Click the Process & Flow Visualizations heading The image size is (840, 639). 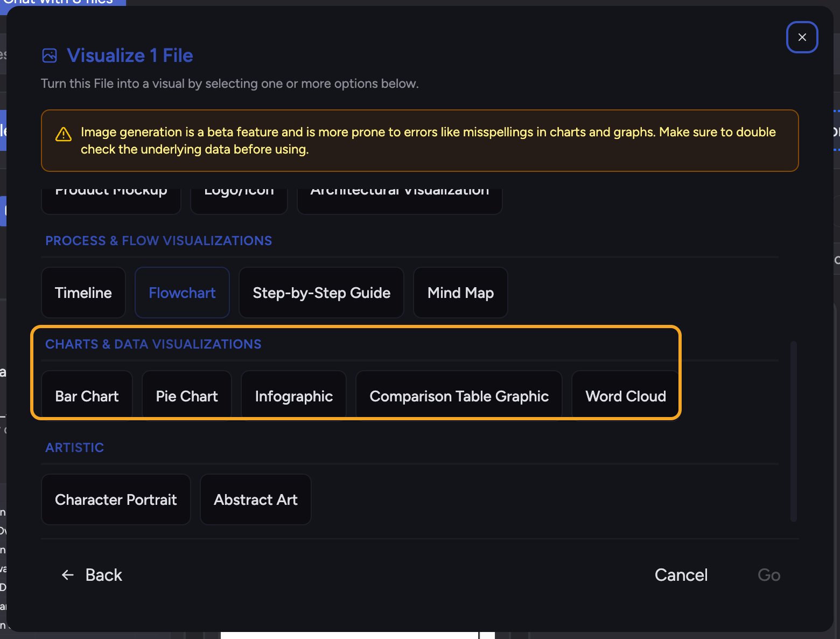(x=158, y=241)
